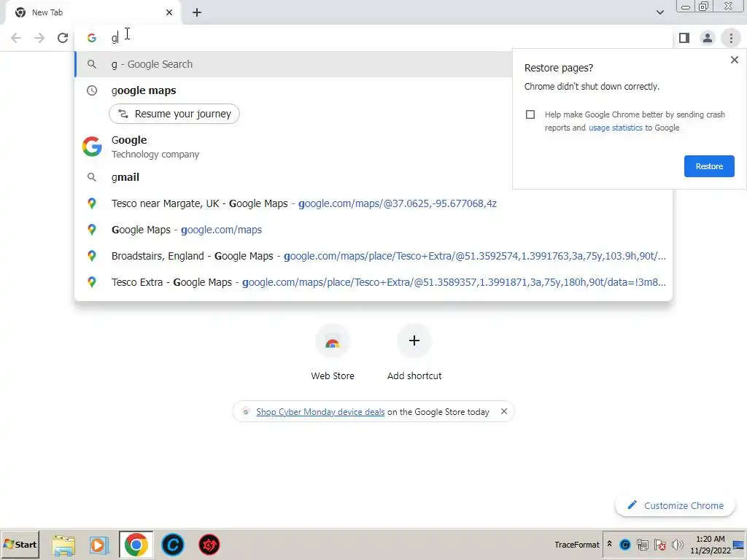Click the clock icon beside google maps

point(92,90)
